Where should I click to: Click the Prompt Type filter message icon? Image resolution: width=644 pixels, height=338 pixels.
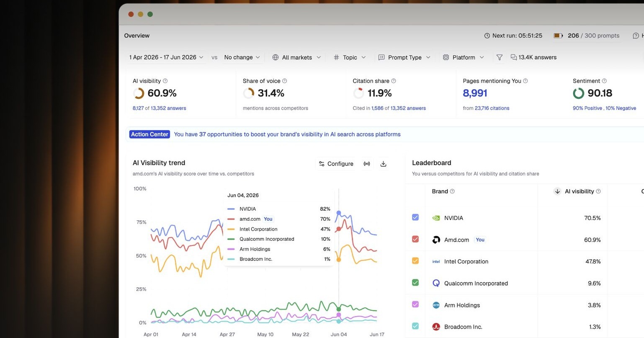coord(381,57)
